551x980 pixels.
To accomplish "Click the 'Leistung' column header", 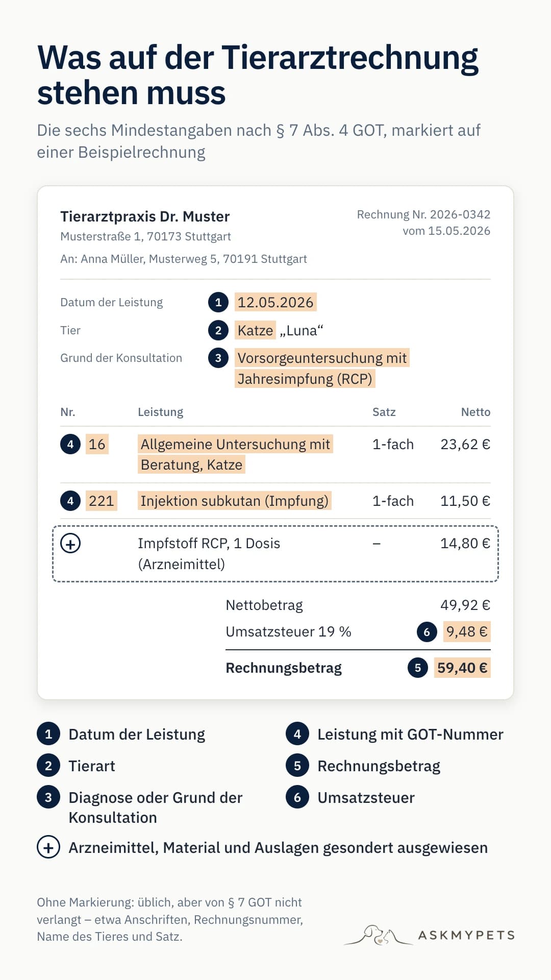I will [160, 412].
